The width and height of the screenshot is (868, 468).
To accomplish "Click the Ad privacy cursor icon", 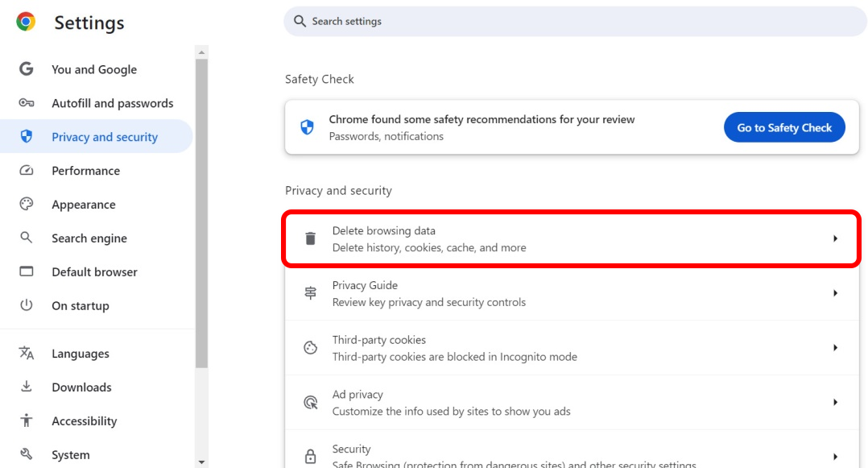I will 311,402.
